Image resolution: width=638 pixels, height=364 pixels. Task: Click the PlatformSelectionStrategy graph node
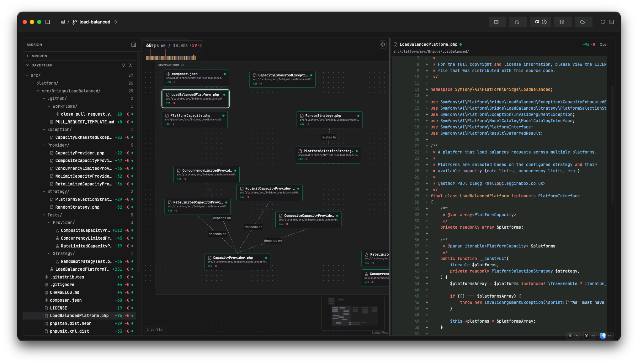click(328, 155)
